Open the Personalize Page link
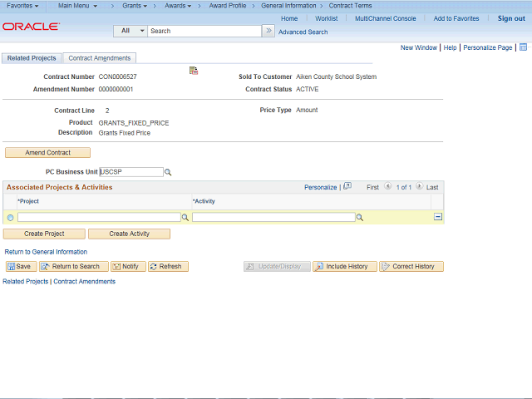This screenshot has width=532, height=399. point(488,48)
